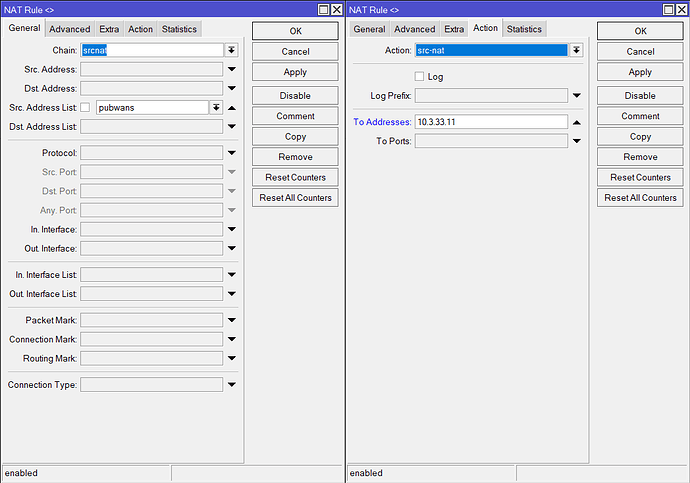Click Cancel in right NAT Rule window
Screen dimensions: 690x483
tap(640, 51)
